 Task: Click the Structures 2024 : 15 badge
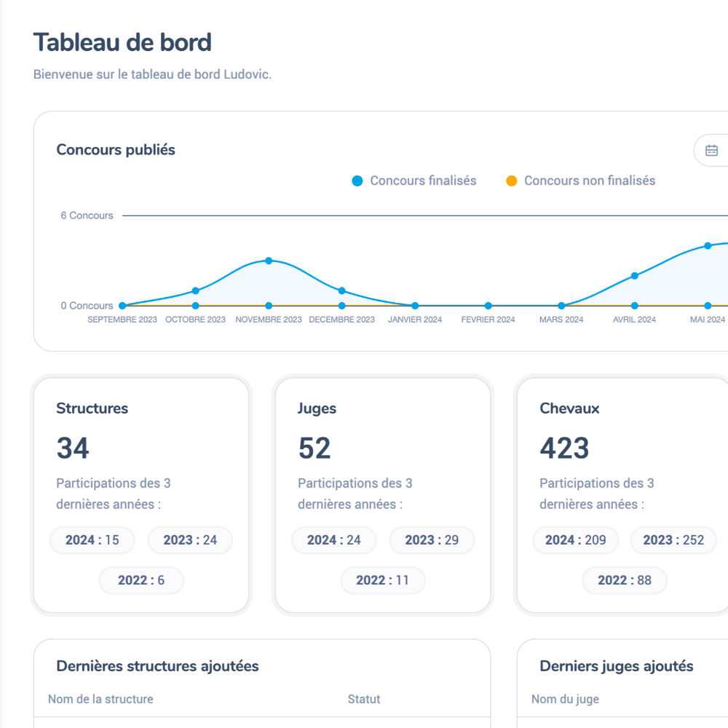point(92,540)
